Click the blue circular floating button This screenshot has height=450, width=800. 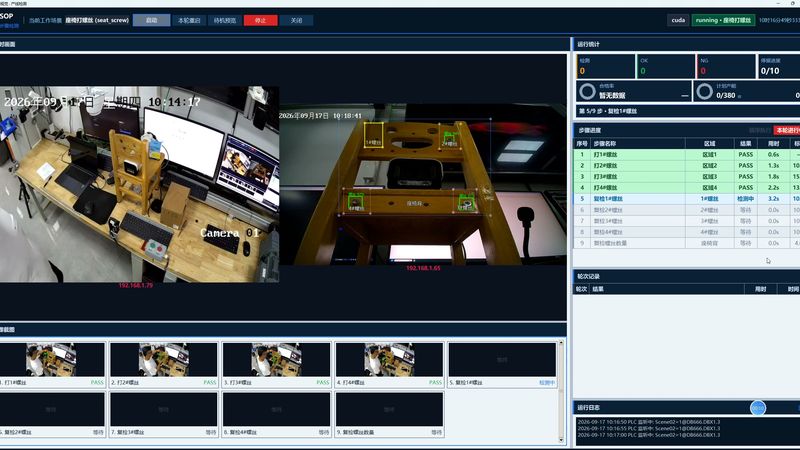(x=758, y=408)
